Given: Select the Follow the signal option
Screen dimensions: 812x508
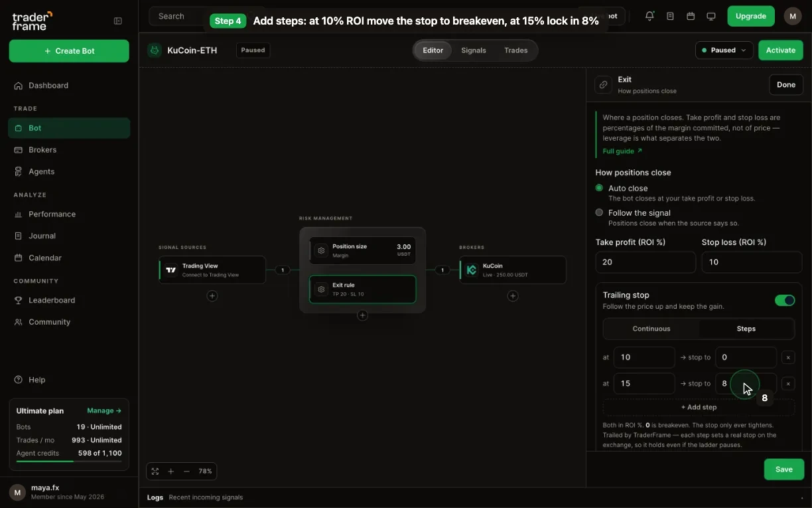Looking at the screenshot, I should [599, 212].
